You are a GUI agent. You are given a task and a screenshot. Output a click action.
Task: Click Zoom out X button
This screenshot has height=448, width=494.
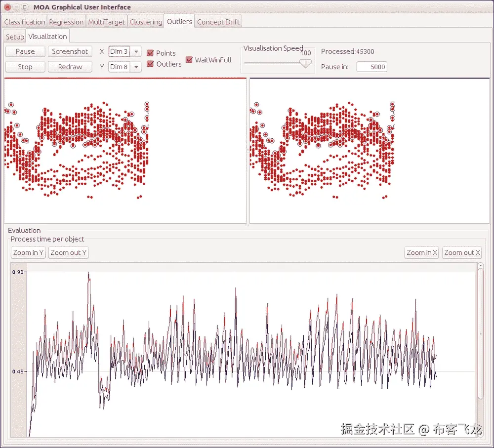point(462,253)
